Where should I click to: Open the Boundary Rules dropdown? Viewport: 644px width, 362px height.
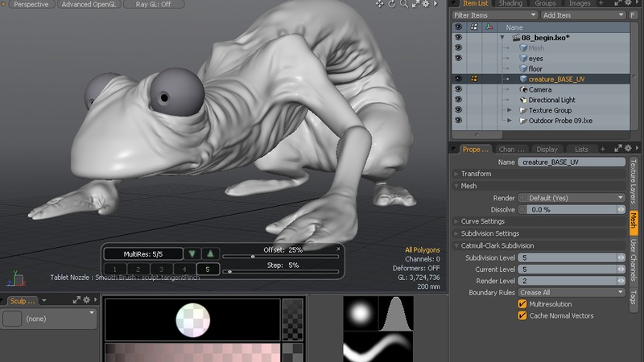pos(572,293)
